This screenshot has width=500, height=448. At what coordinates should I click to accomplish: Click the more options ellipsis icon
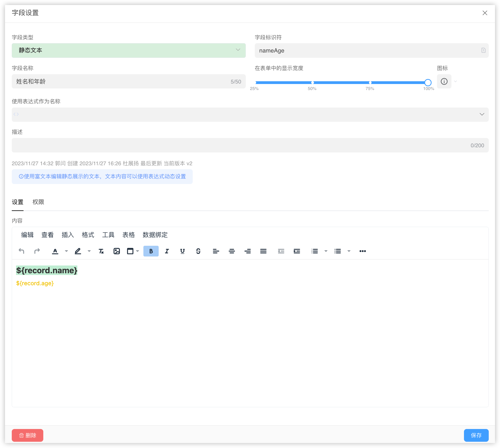point(363,251)
